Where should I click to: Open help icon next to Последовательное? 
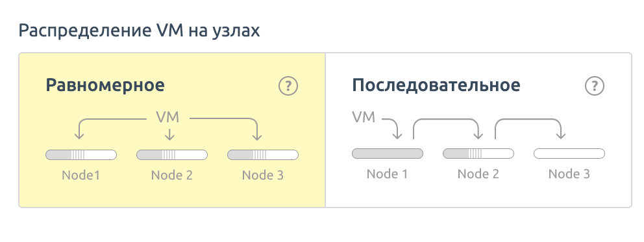(x=594, y=87)
